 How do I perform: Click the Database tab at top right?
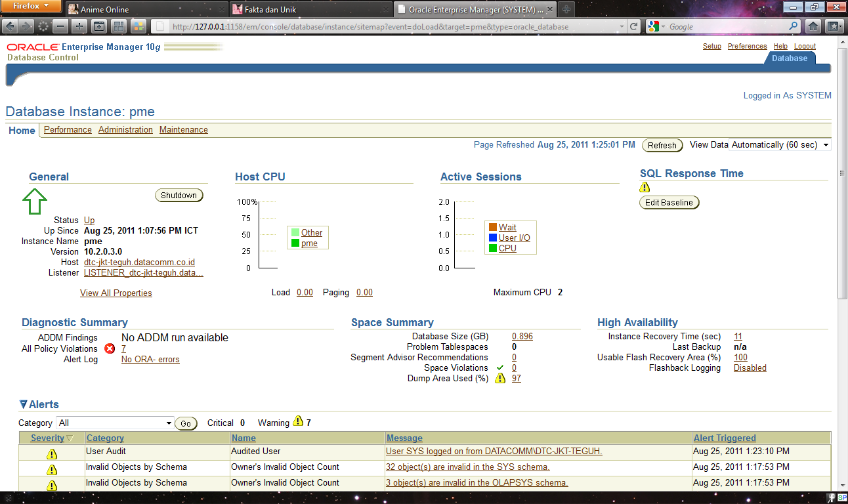click(790, 58)
